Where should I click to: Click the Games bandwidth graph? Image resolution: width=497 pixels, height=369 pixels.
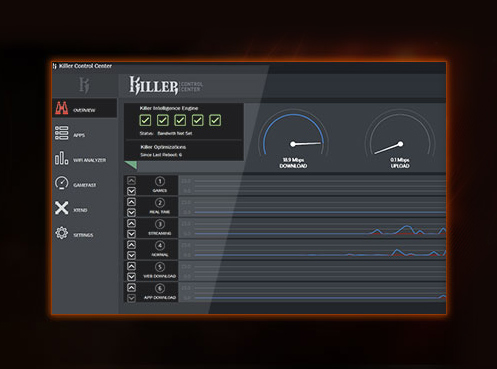[313, 185]
